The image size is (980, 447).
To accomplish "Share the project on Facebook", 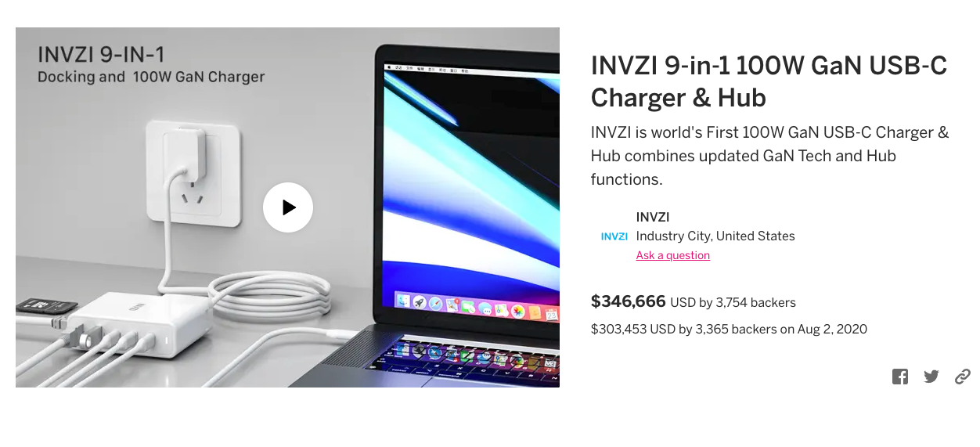I will click(x=900, y=377).
